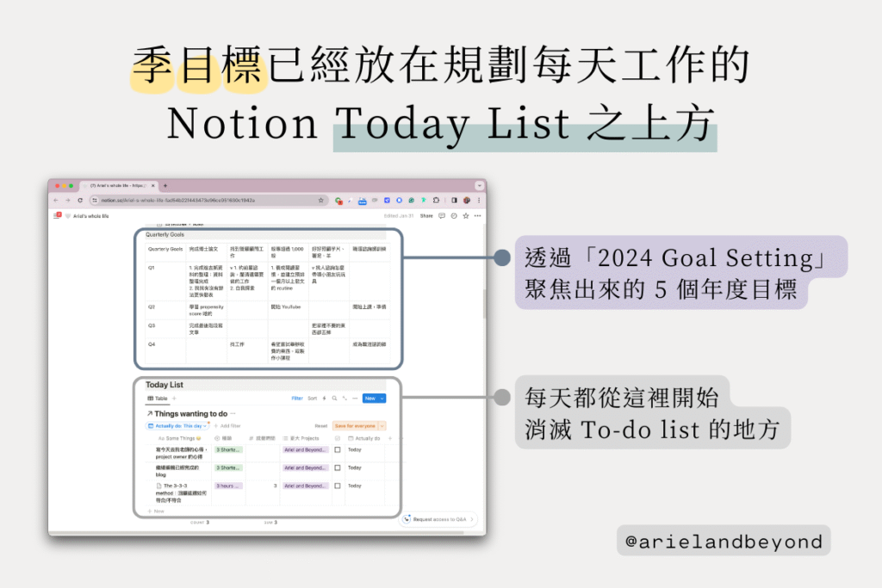Image resolution: width=882 pixels, height=588 pixels.
Task: Select the Table view tab
Action: [x=158, y=399]
